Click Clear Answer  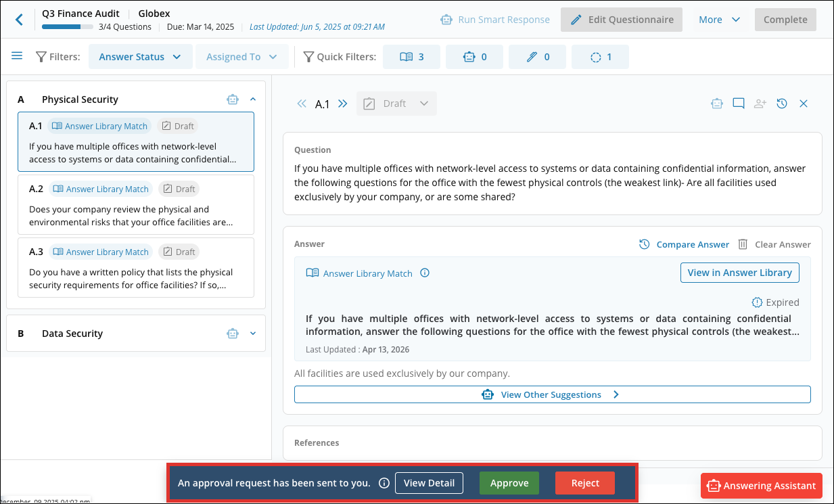(774, 244)
